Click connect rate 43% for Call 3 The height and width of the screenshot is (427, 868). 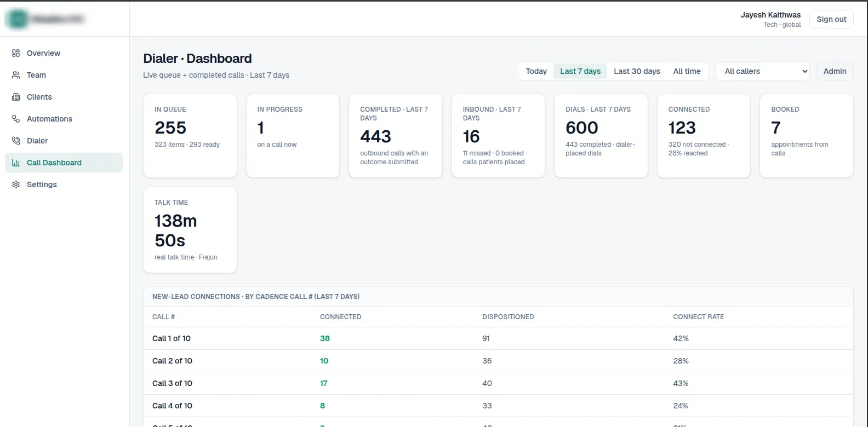[681, 383]
